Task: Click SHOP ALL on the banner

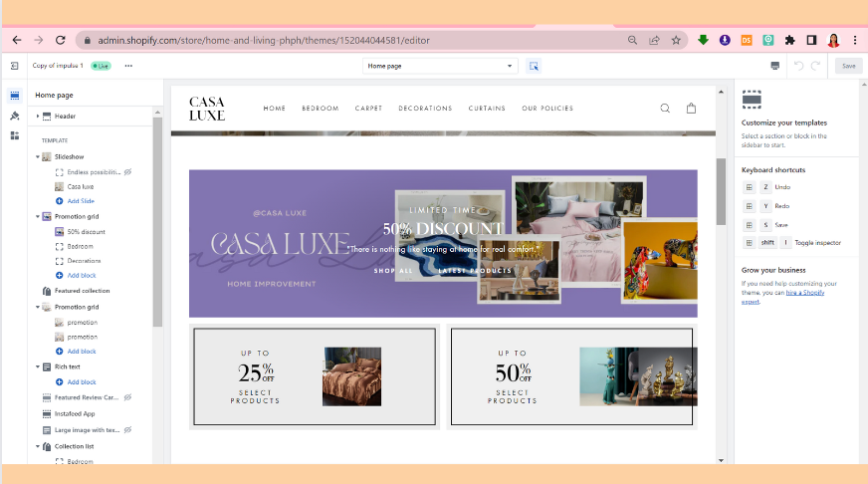Action: [393, 271]
